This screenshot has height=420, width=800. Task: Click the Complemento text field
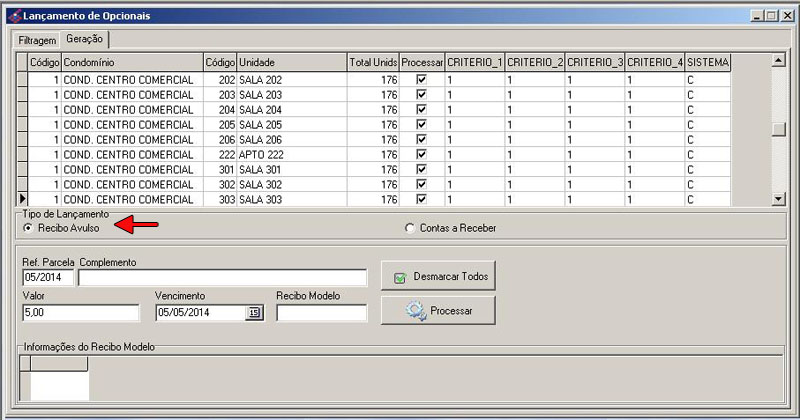pos(222,278)
